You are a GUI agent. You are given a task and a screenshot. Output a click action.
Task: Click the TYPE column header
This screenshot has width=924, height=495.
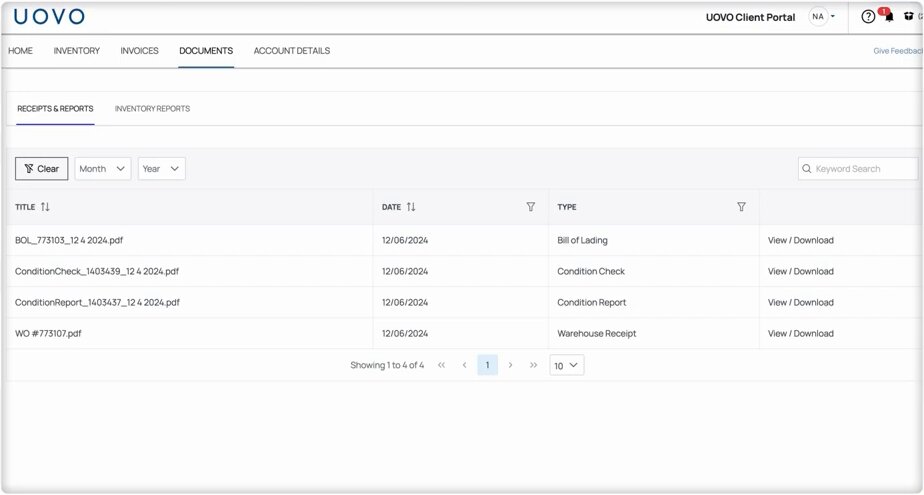[567, 207]
